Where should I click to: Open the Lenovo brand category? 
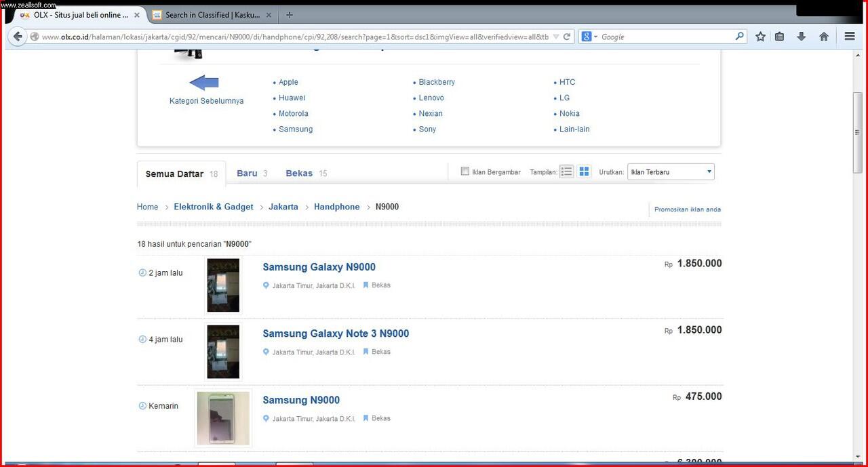[431, 98]
